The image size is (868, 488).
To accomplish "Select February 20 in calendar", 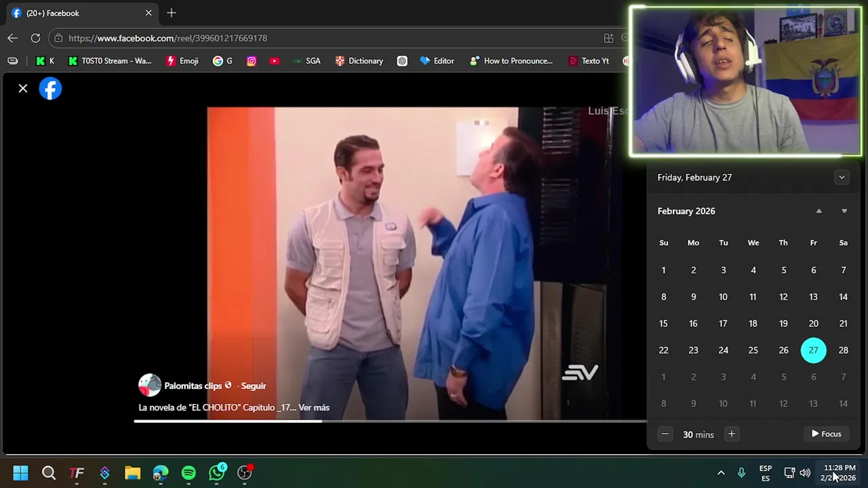I will pyautogui.click(x=813, y=324).
